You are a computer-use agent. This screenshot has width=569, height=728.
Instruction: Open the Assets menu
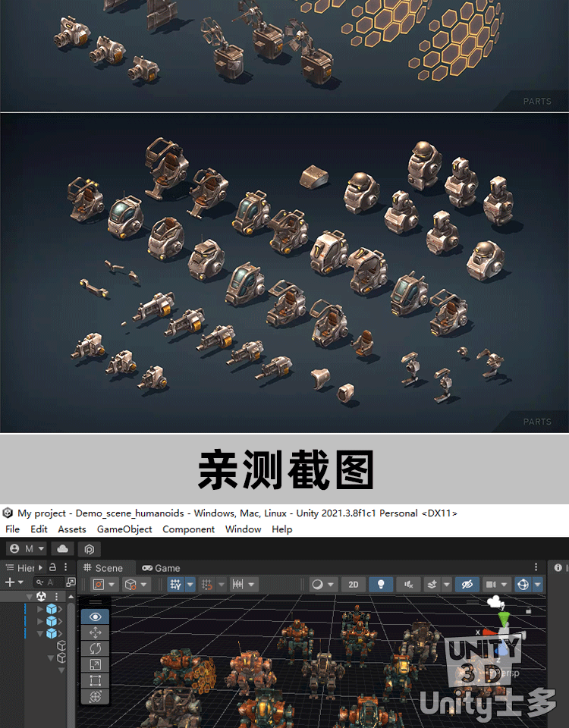(x=72, y=529)
